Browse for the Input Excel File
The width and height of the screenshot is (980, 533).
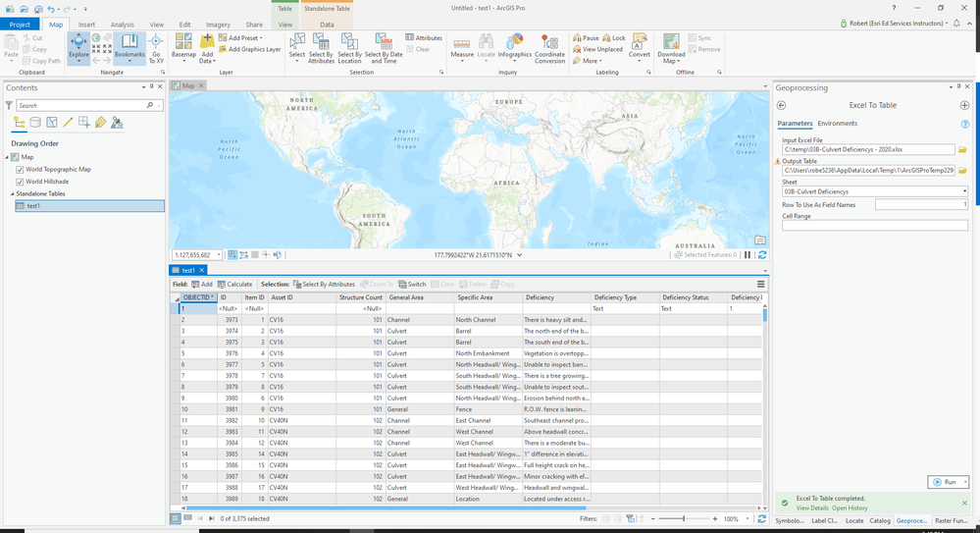962,149
